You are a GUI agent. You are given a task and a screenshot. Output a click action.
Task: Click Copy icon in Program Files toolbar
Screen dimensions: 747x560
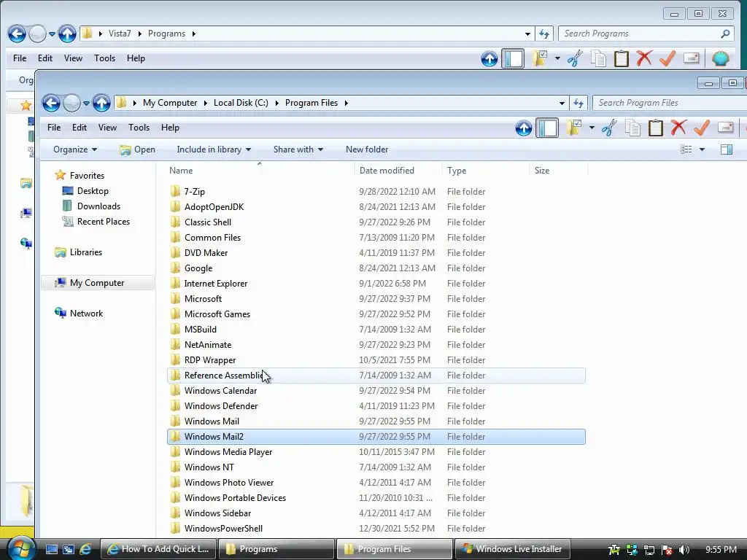pos(632,128)
